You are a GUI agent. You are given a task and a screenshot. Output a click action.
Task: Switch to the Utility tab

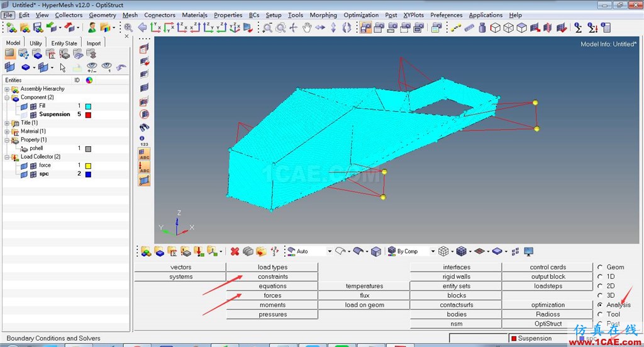[36, 43]
